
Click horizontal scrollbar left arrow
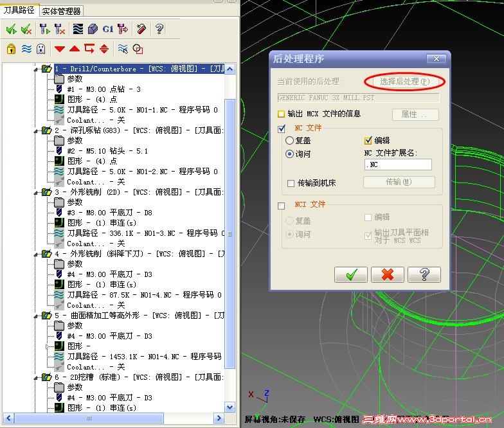click(x=8, y=418)
